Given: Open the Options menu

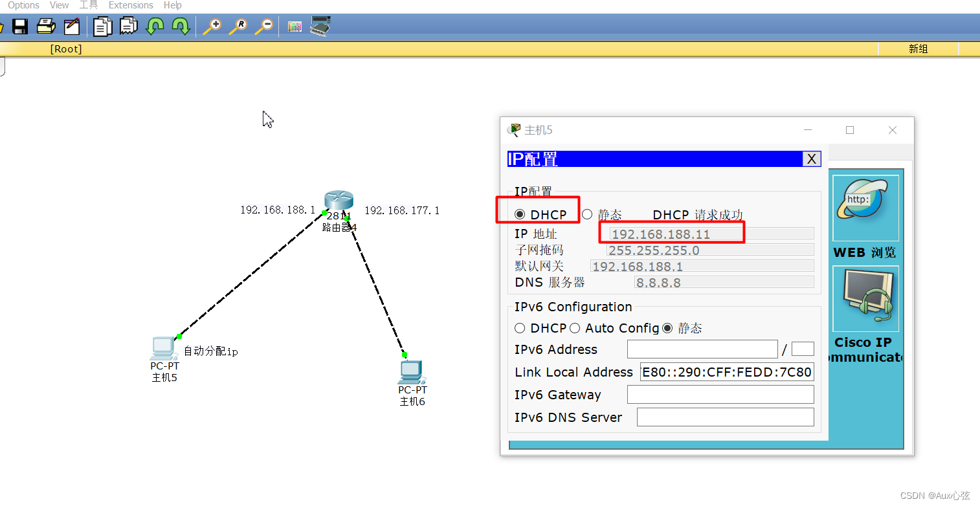Looking at the screenshot, I should 23,5.
